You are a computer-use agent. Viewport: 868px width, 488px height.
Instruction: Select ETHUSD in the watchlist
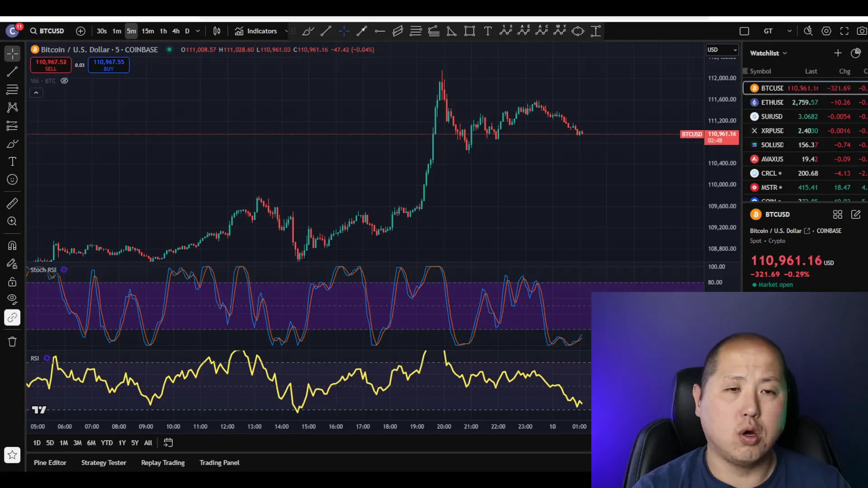(x=806, y=103)
